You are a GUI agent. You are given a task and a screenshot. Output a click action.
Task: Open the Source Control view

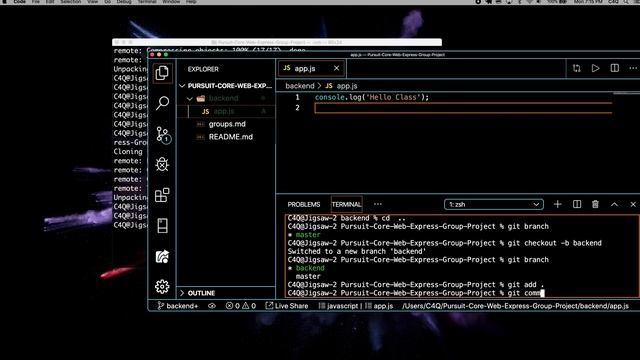click(163, 134)
